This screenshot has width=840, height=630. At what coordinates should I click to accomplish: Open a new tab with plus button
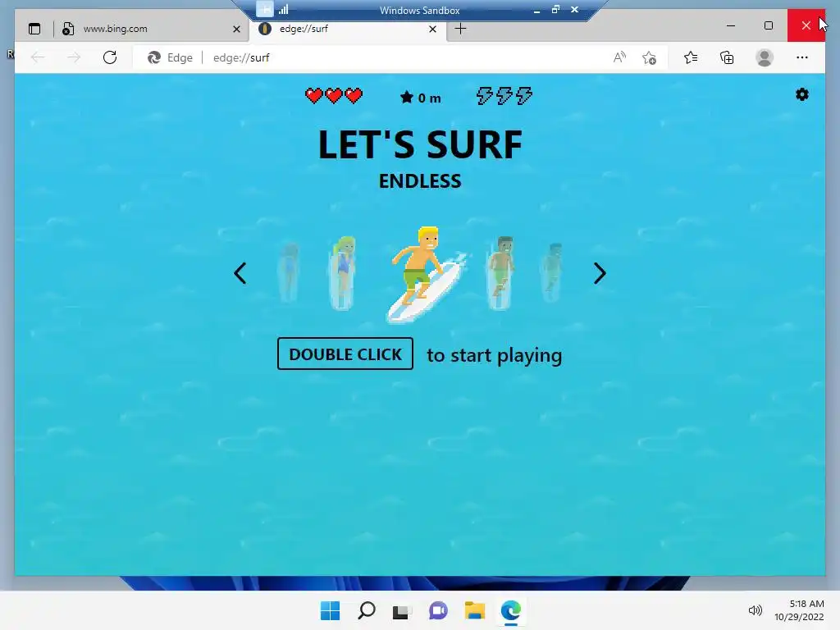coord(460,29)
